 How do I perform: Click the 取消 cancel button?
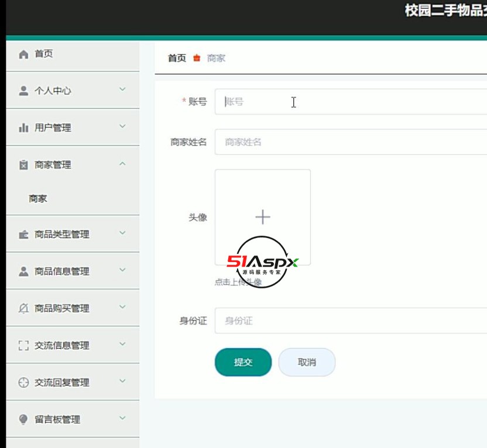307,362
